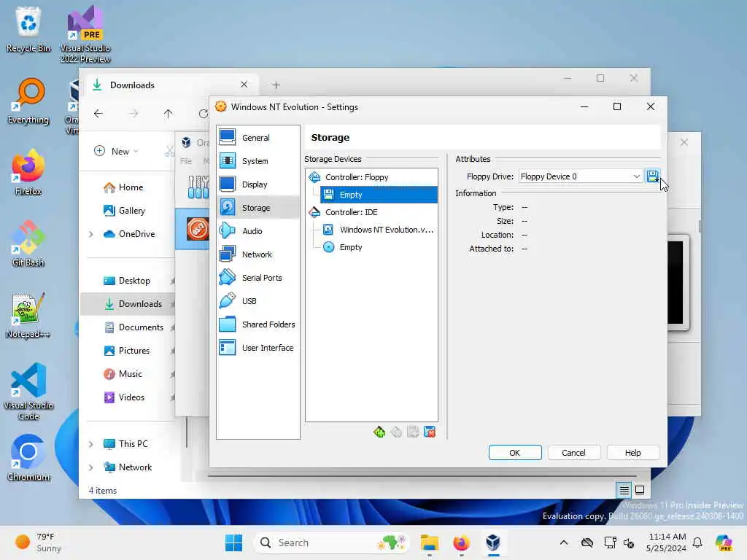
Task: Open Help for settings dialog
Action: click(x=632, y=453)
